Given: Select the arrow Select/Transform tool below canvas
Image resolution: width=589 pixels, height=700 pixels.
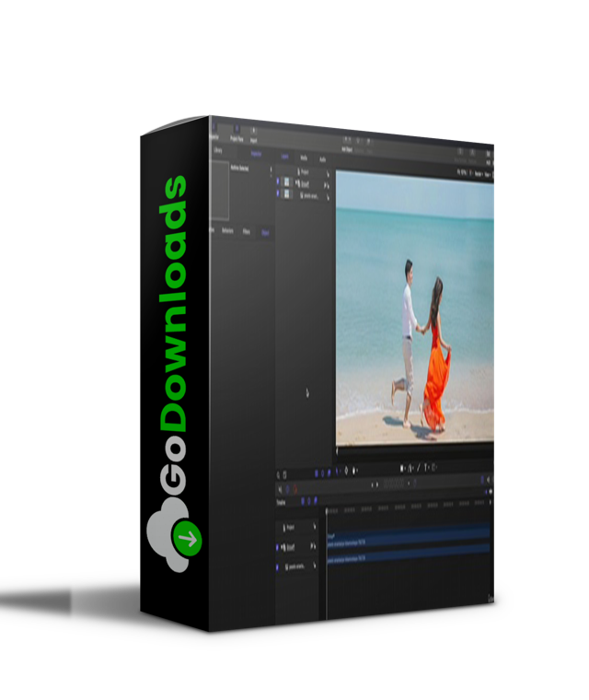Looking at the screenshot, I should pos(401,469).
